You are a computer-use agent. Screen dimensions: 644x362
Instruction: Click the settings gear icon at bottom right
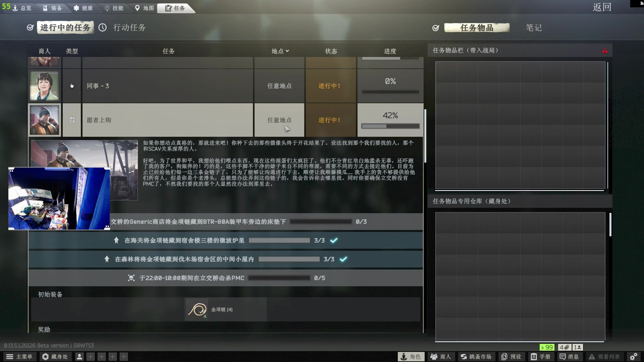coord(634,357)
